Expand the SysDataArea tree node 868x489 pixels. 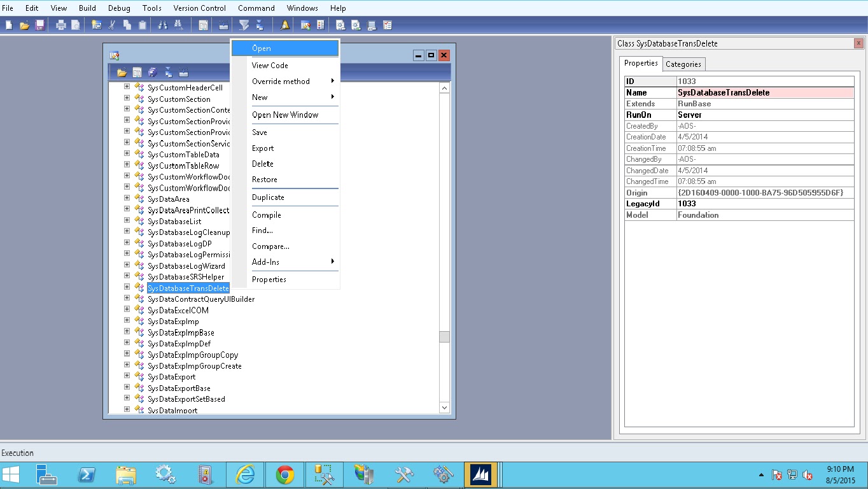tap(127, 199)
